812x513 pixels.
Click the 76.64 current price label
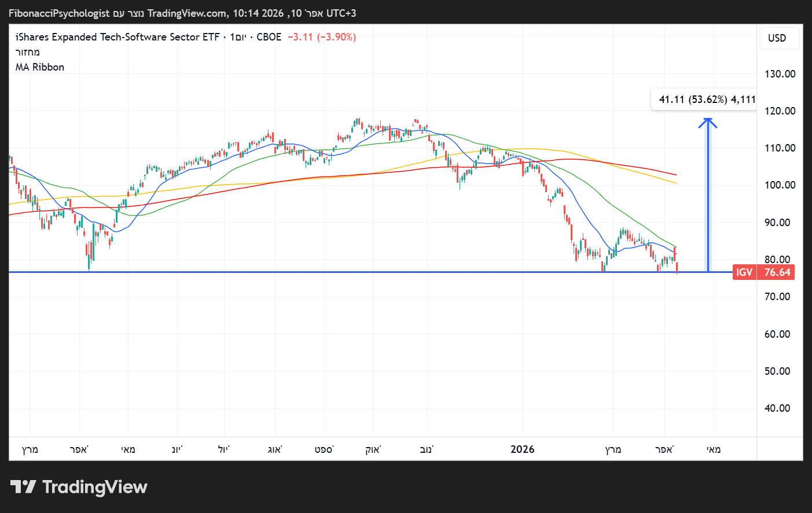[x=777, y=272]
